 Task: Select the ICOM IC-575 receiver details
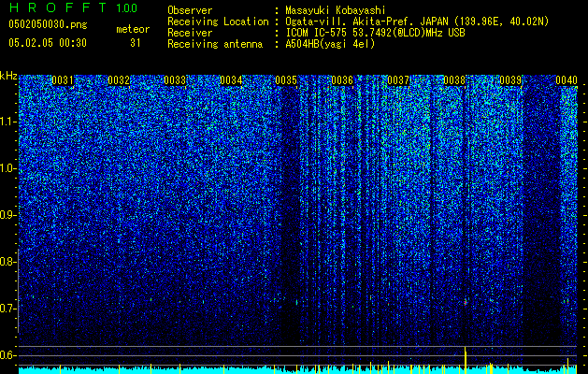(x=375, y=33)
